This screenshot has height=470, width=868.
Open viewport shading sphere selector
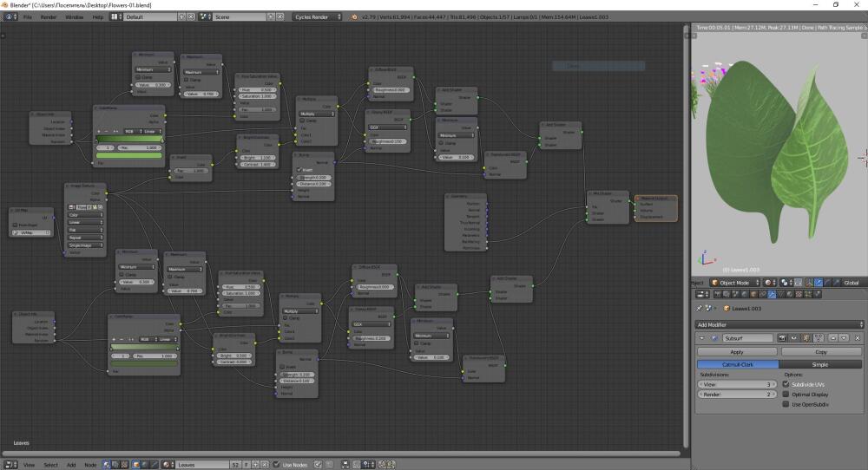click(x=771, y=283)
